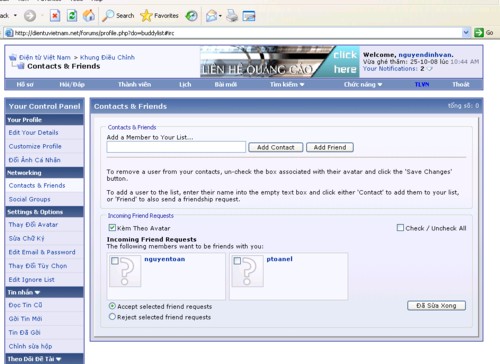The image size is (500, 364).
Task: Open Thay Đổi Tùy Chọn sidebar link
Action: tap(38, 266)
